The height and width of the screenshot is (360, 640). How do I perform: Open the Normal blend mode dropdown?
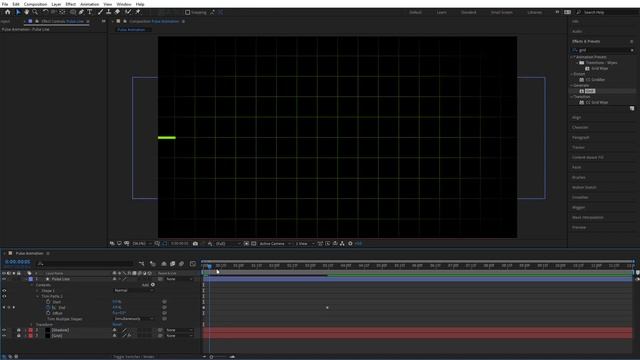pyautogui.click(x=133, y=291)
